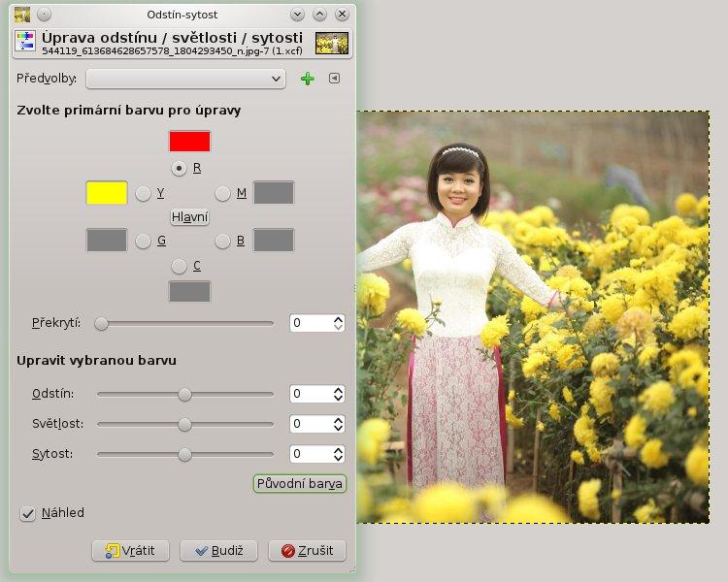728x582 pixels.
Task: Click the image thumbnail in the dialog header
Action: point(332,43)
